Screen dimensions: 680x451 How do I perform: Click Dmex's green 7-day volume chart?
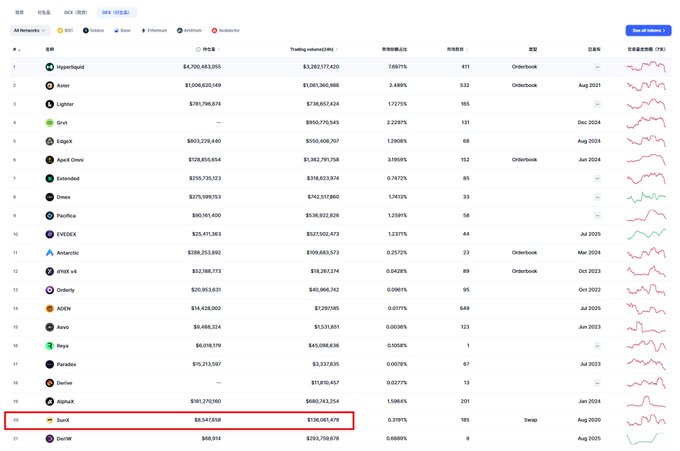tap(646, 197)
